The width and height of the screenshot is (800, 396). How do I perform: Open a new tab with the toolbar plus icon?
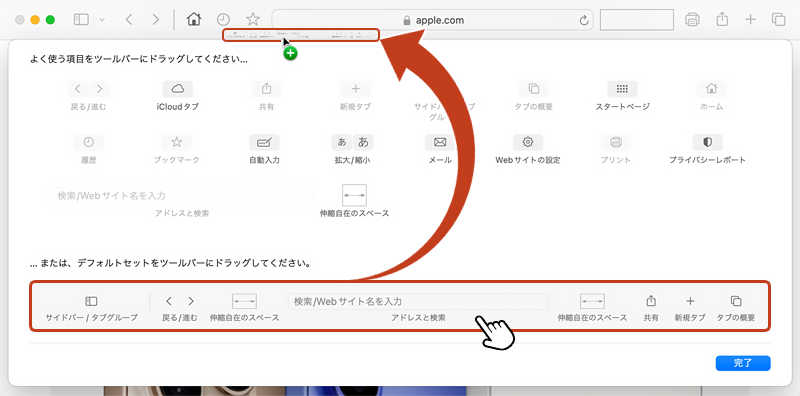click(750, 20)
